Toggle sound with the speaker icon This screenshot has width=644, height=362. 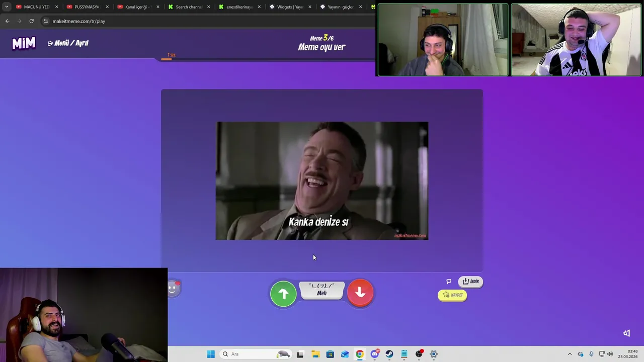626,333
